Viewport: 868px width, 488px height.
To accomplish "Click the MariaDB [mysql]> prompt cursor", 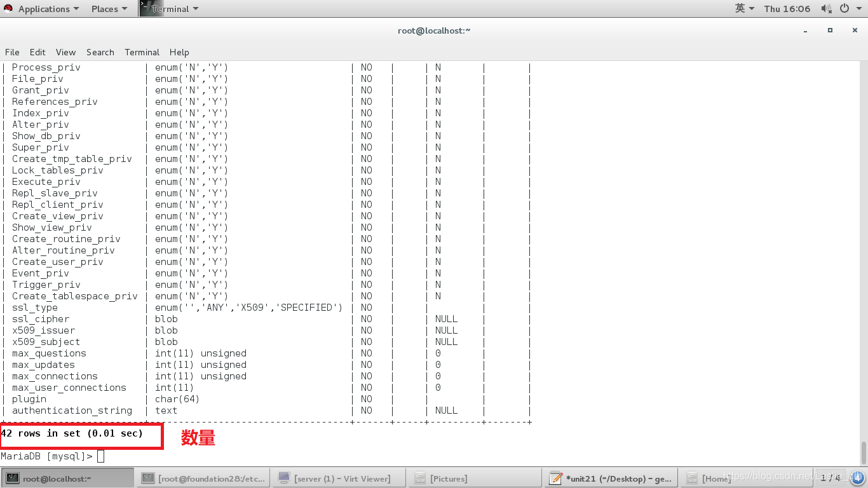I will [100, 456].
